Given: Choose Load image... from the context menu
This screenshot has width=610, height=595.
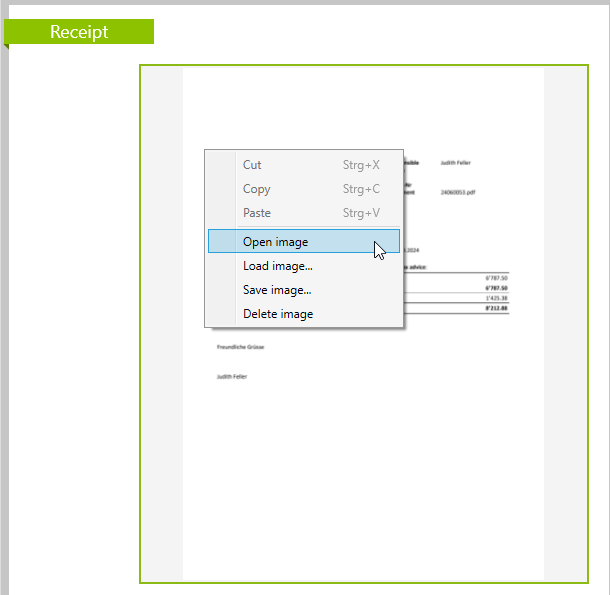Looking at the screenshot, I should point(277,266).
